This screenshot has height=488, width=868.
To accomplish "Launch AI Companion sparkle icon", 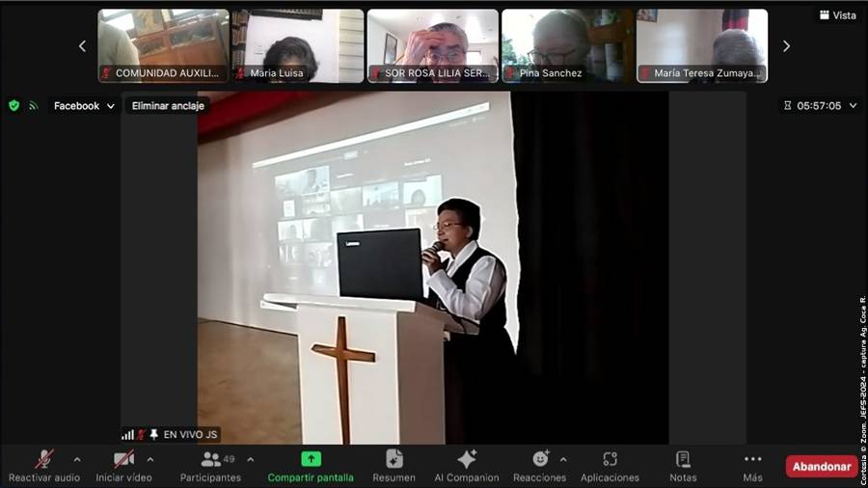I will [x=466, y=459].
